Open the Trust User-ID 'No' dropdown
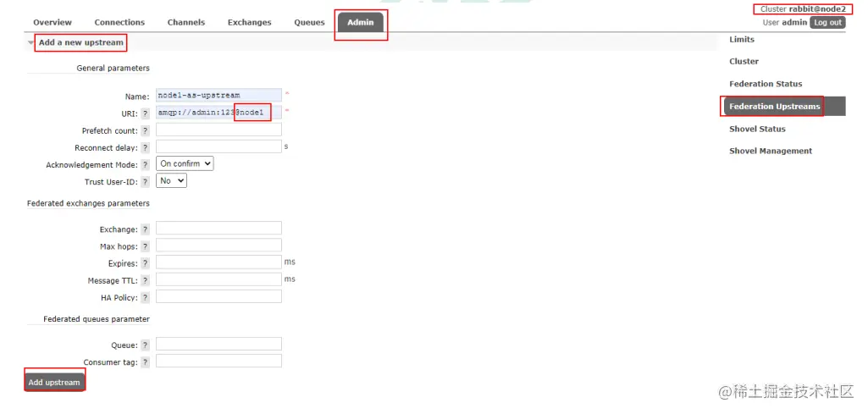This screenshot has width=868, height=414. click(x=172, y=180)
